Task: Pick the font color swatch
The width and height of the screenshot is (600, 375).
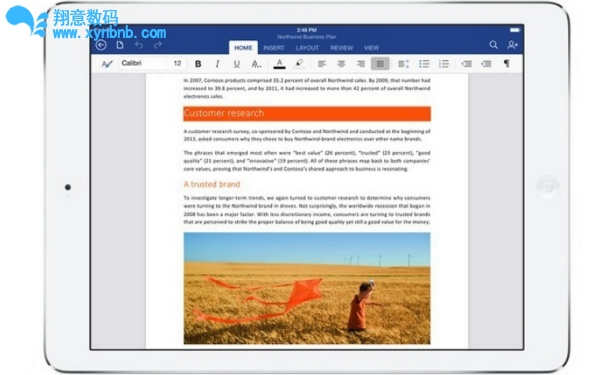Action: pyautogui.click(x=279, y=64)
